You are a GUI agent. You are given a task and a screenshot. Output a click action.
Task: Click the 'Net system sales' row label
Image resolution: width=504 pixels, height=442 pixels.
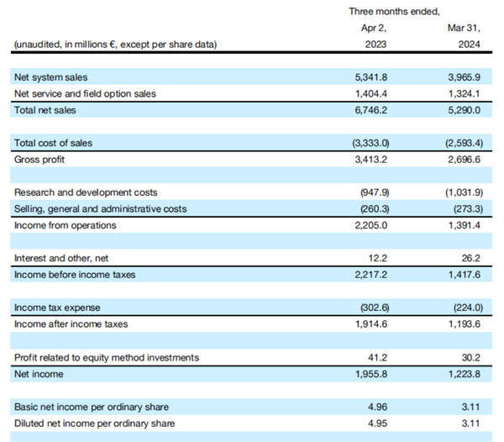[50, 77]
